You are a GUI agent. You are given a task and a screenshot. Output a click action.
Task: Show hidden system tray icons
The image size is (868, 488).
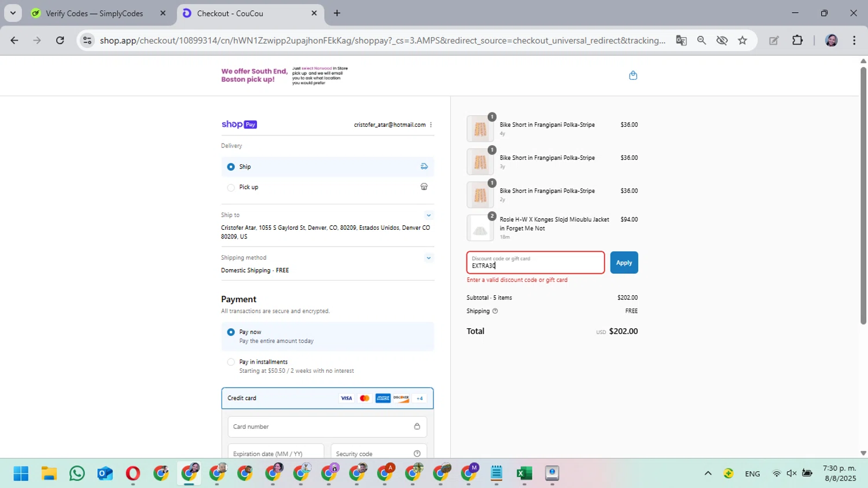[x=708, y=474]
